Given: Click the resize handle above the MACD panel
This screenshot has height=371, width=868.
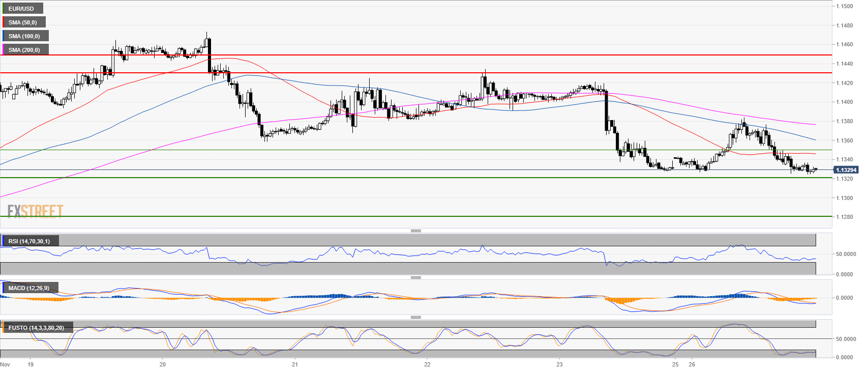Looking at the screenshot, I should click(415, 278).
